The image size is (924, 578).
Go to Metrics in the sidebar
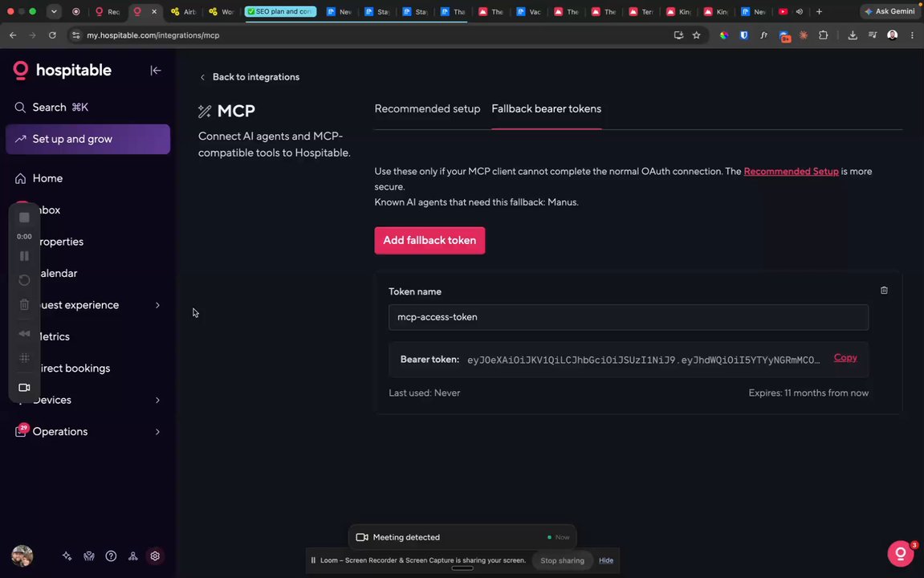(x=55, y=336)
